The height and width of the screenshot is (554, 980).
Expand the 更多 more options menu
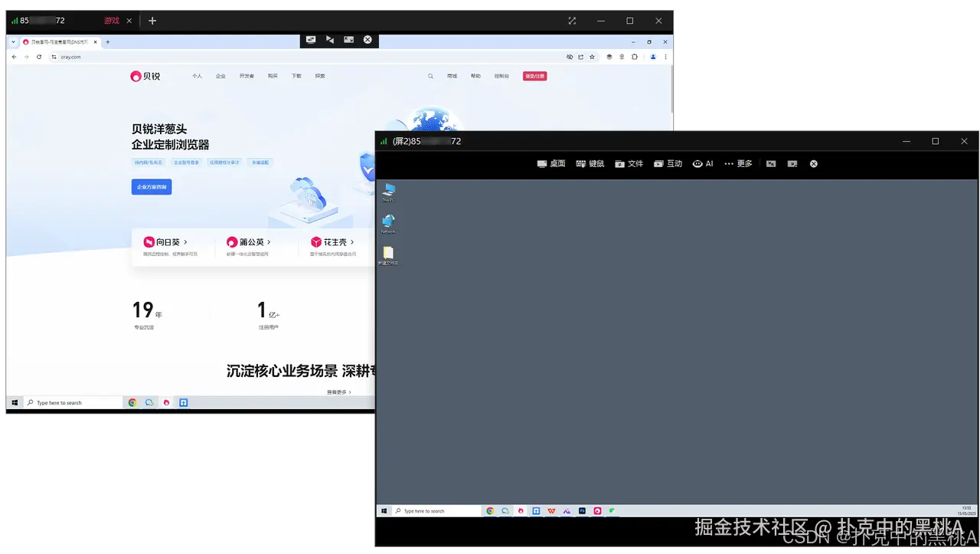coord(738,163)
